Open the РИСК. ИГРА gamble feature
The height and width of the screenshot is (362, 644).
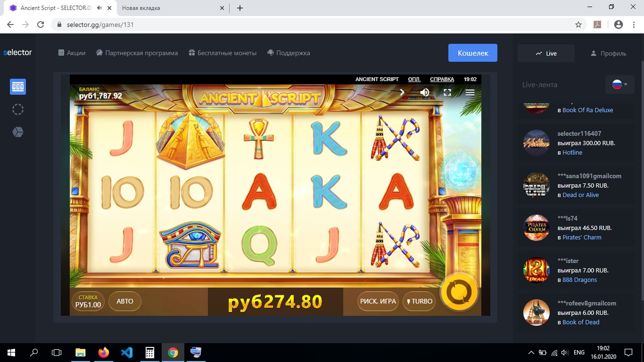pyautogui.click(x=378, y=301)
